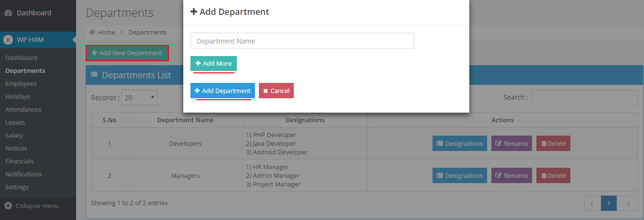Click the Add More button
644x220 pixels.
tap(213, 63)
